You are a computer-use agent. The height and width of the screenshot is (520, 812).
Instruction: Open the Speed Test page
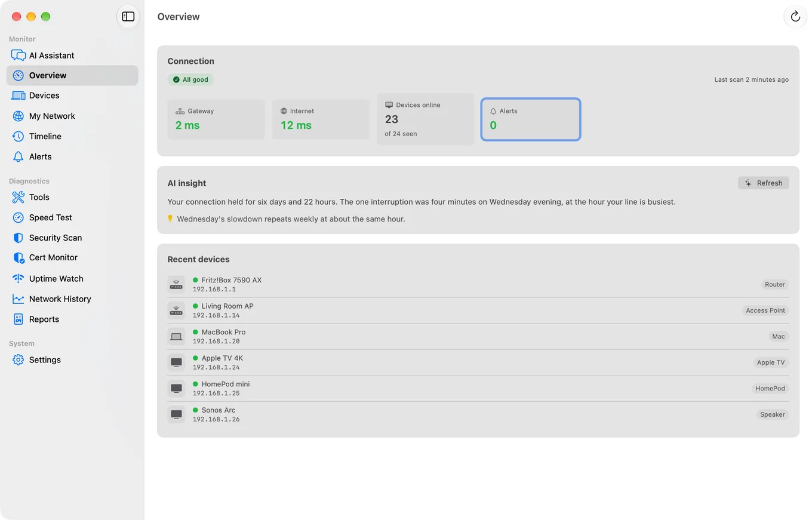[72, 217]
